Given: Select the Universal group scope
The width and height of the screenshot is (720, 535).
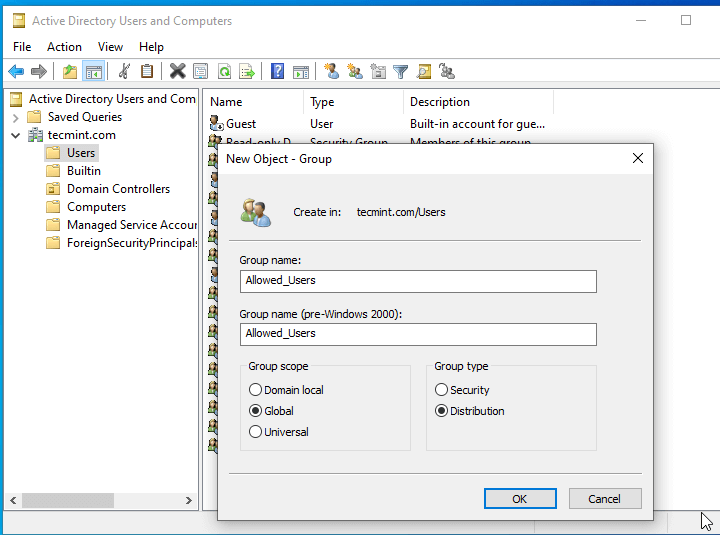Looking at the screenshot, I should click(256, 432).
